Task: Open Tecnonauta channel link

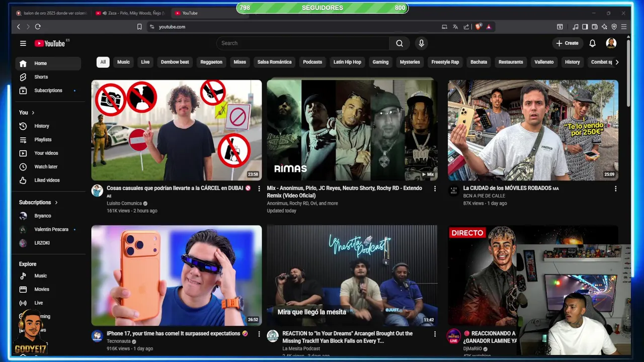Action: pos(118,341)
